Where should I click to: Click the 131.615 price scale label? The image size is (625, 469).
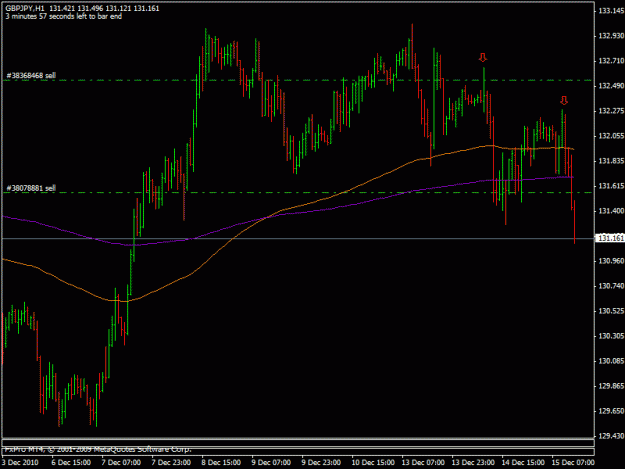click(x=611, y=186)
